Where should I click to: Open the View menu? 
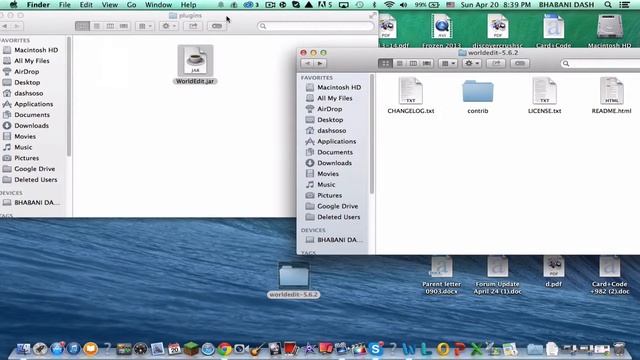pyautogui.click(x=109, y=5)
